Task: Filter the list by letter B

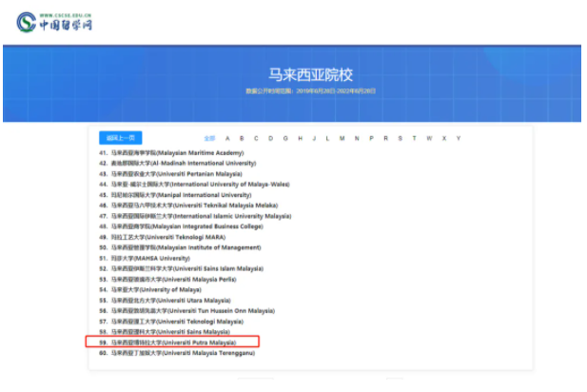Action: point(242,138)
